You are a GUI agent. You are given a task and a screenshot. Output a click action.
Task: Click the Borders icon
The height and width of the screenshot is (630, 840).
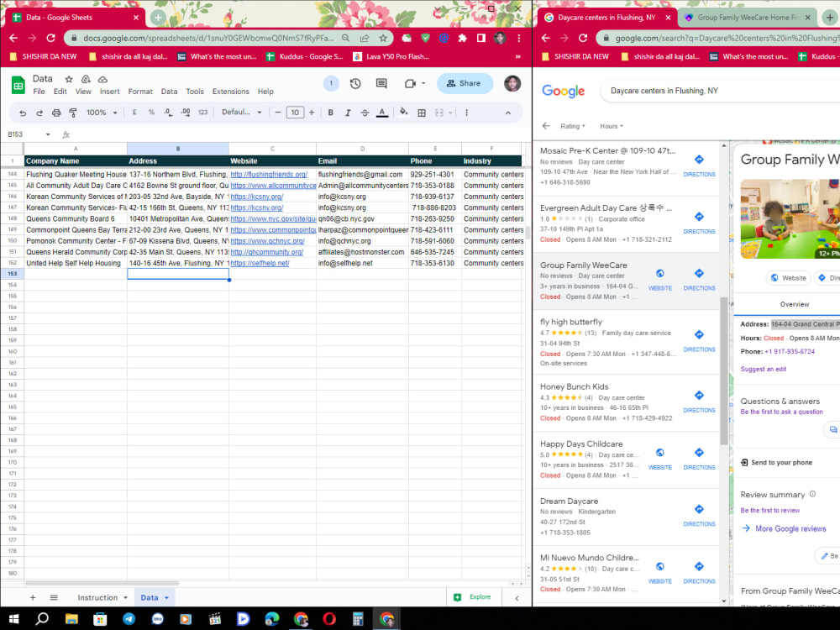(x=423, y=113)
